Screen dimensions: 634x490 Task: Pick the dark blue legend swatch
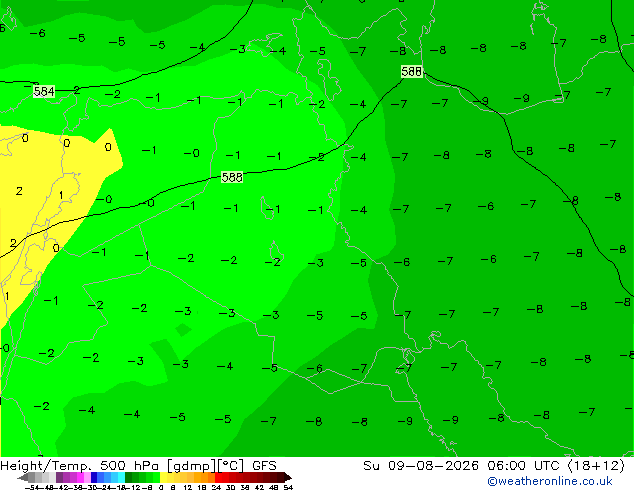coord(94,477)
